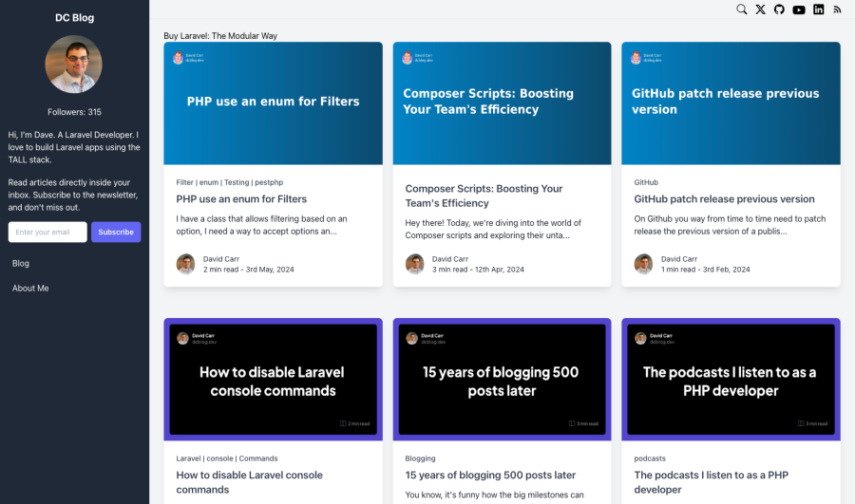855x504 pixels.
Task: Go to Blog in the sidebar
Action: tap(21, 263)
